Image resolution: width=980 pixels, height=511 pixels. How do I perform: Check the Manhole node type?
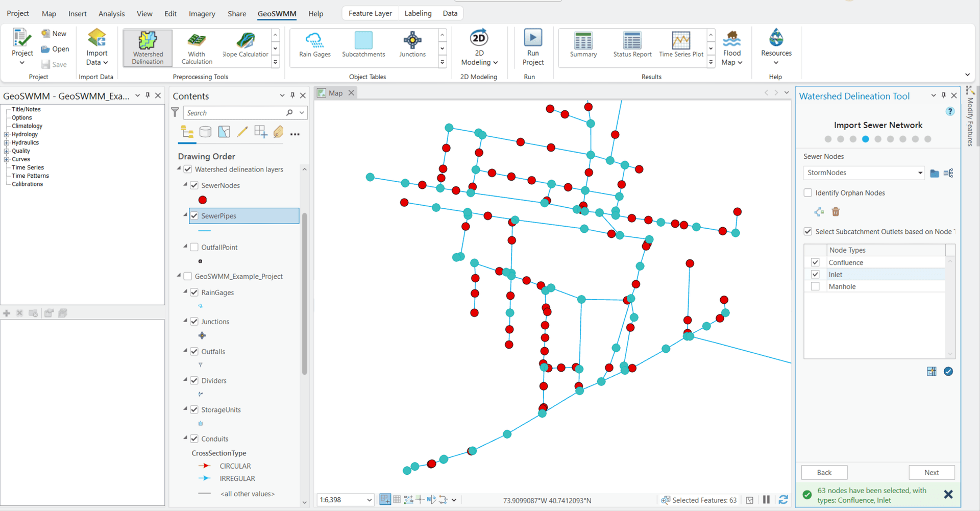click(815, 287)
